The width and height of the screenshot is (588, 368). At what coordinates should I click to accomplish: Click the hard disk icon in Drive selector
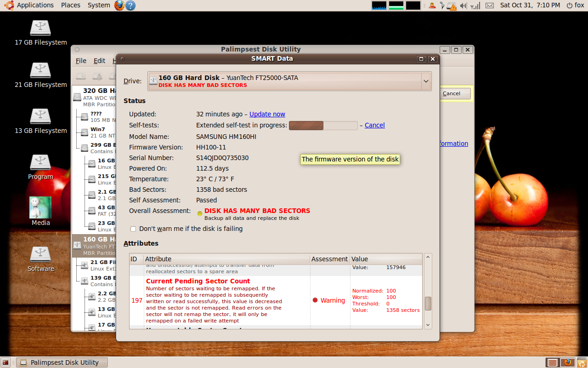click(x=153, y=81)
